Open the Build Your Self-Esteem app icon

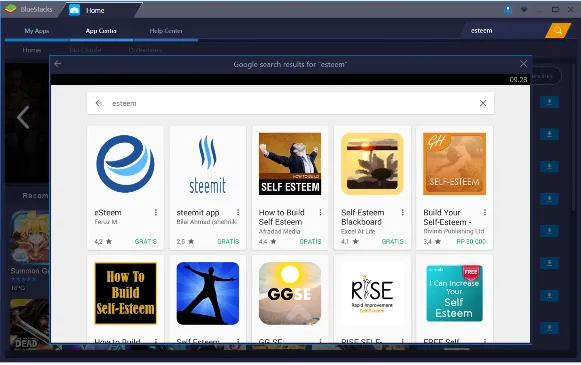(x=454, y=164)
